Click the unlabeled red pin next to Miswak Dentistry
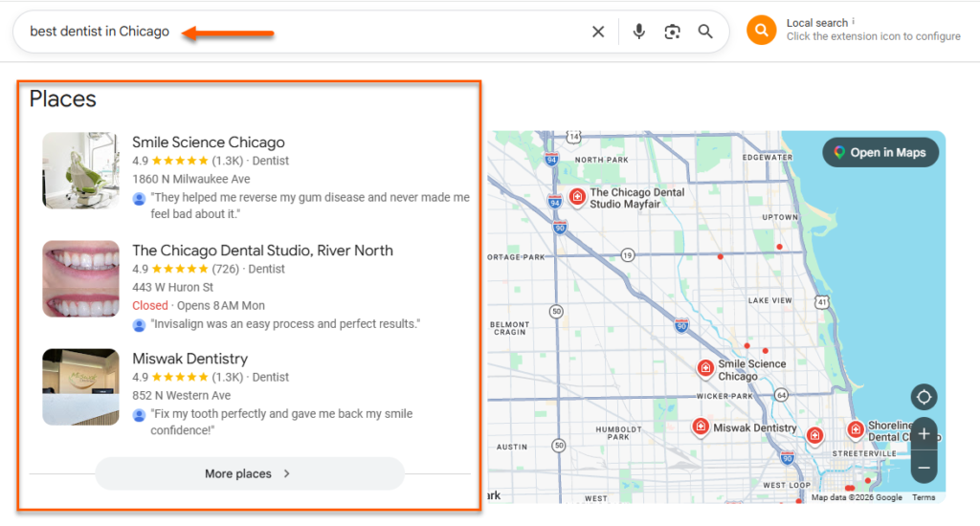Screen dimensions: 980x526 tap(814, 435)
